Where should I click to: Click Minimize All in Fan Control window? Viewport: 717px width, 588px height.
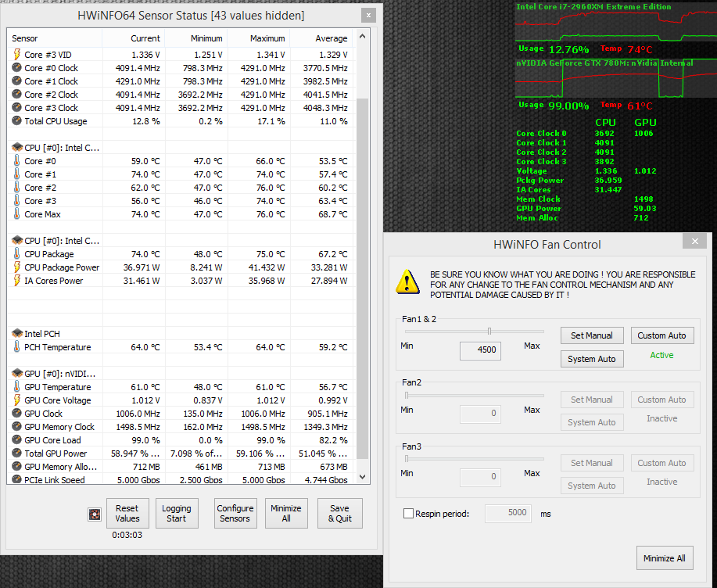[x=665, y=558]
